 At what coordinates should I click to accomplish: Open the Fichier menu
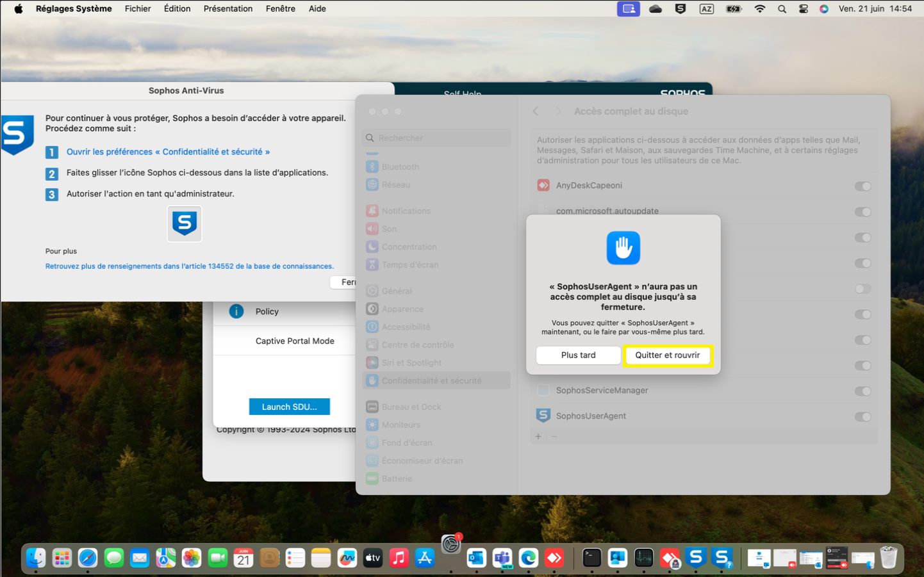coord(138,9)
